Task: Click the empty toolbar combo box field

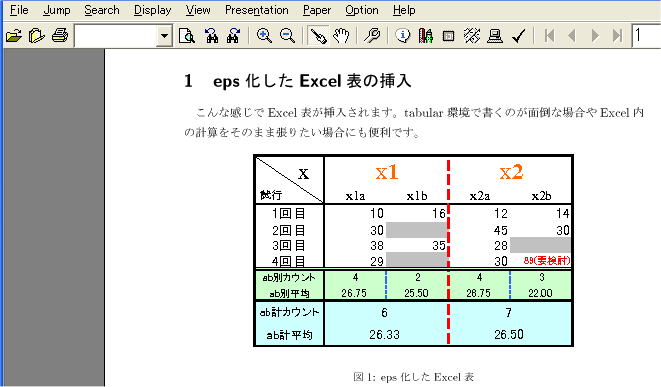Action: coord(116,36)
